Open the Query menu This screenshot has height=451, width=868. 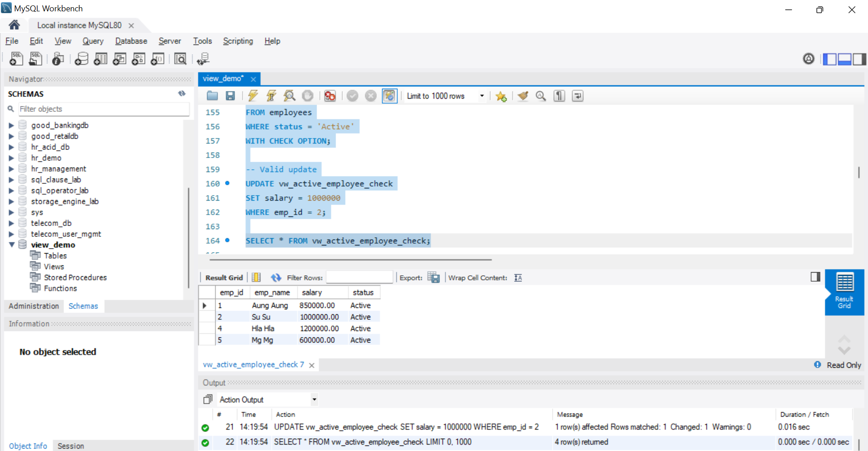93,41
